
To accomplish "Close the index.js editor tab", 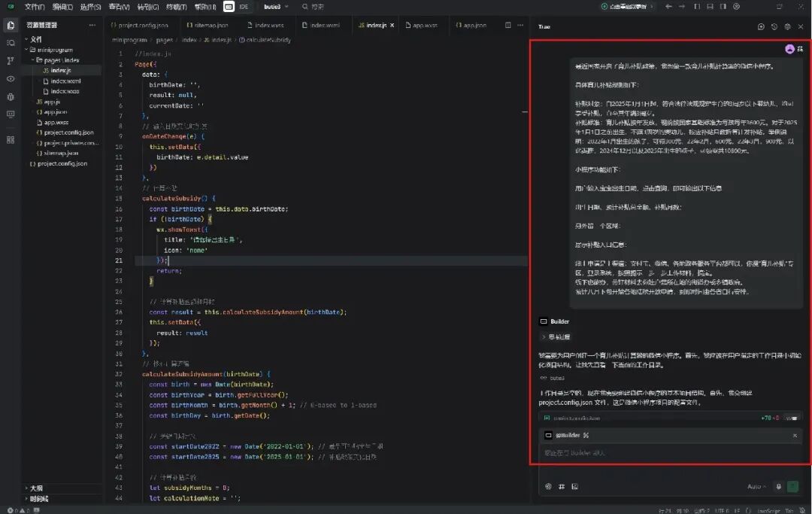I will click(x=392, y=25).
